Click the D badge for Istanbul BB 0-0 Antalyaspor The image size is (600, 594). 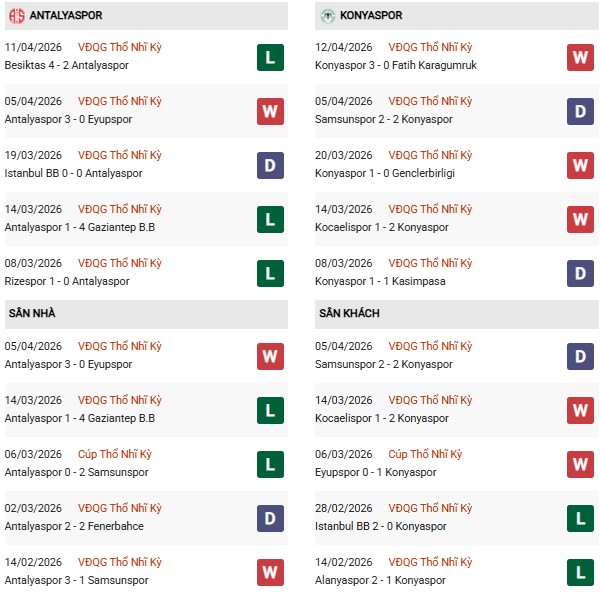270,165
